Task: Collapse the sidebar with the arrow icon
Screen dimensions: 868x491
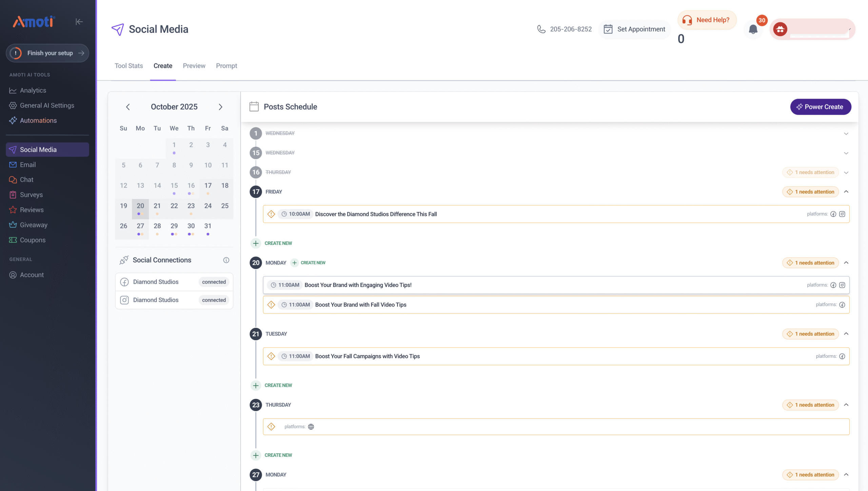Action: 79,22
